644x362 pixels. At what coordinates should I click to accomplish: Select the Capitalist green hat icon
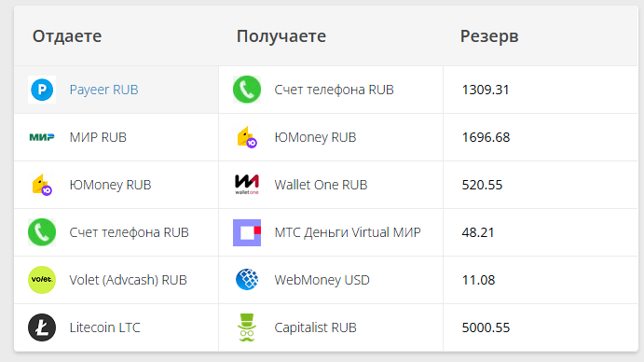247,327
